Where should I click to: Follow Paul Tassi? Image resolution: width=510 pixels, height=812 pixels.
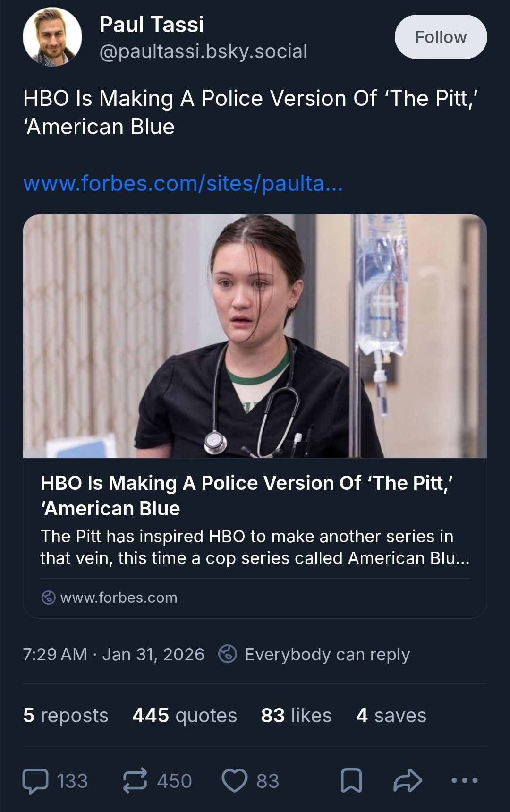(441, 37)
